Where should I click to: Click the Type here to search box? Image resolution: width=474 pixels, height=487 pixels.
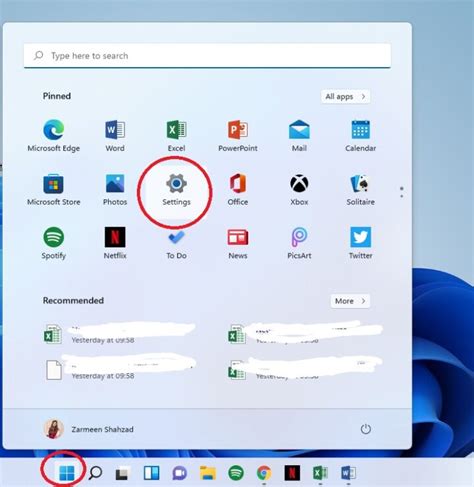tap(207, 56)
